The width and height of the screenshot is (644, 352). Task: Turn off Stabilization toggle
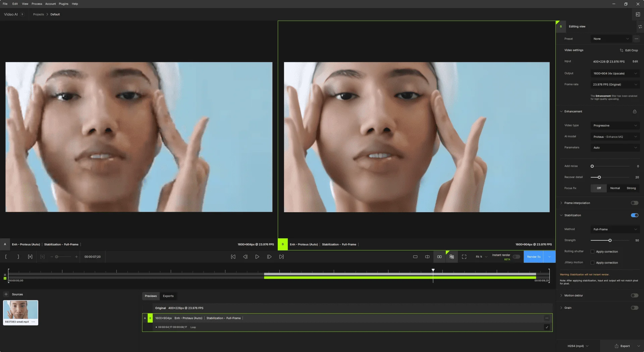click(x=635, y=215)
